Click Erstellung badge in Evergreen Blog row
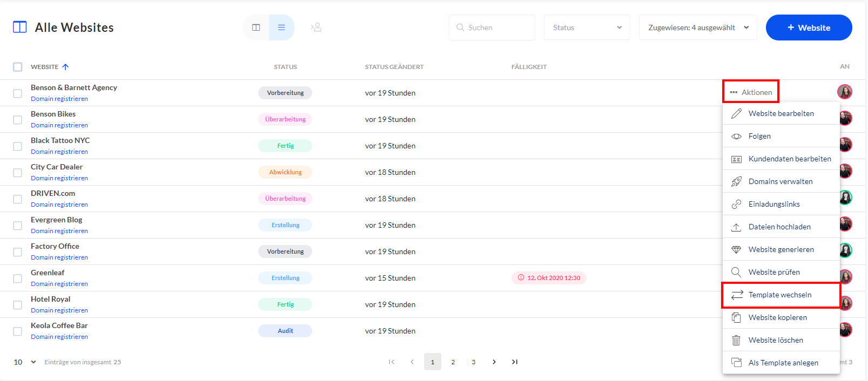Image resolution: width=868 pixels, height=381 pixels. [285, 225]
